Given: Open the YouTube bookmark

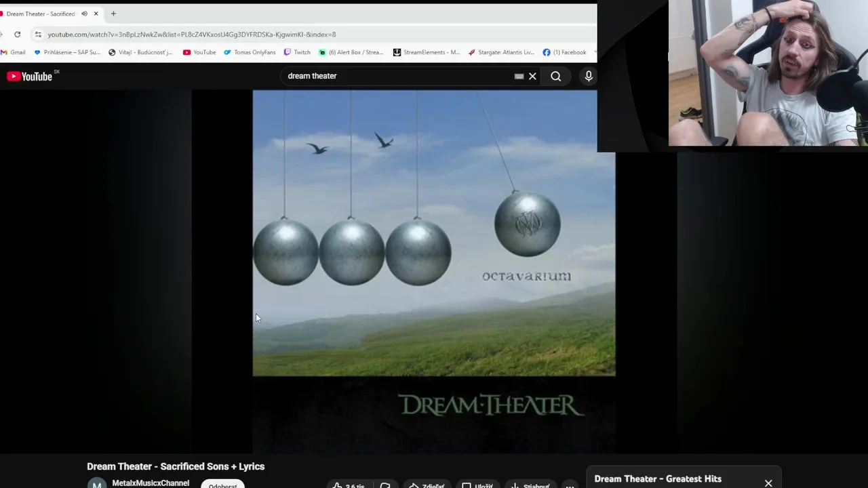Looking at the screenshot, I should 199,52.
